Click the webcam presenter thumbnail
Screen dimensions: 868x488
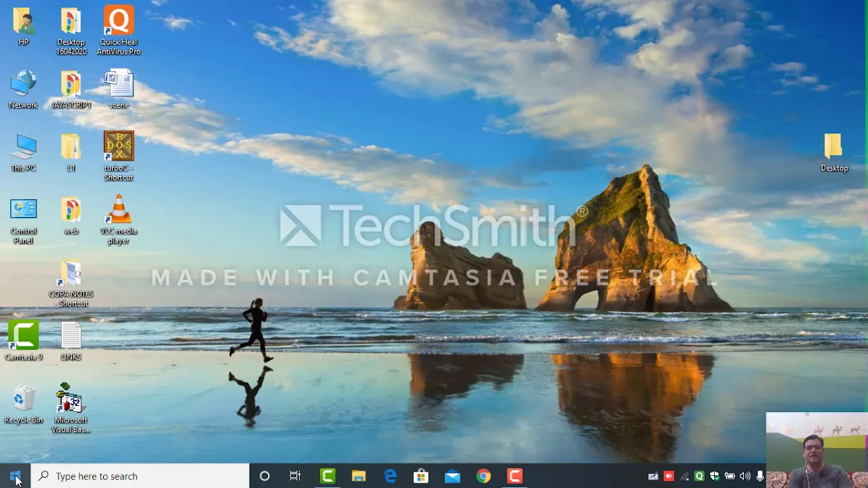(x=817, y=450)
